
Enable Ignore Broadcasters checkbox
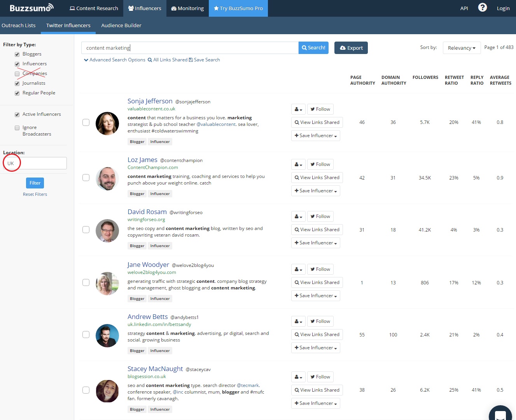click(x=17, y=128)
